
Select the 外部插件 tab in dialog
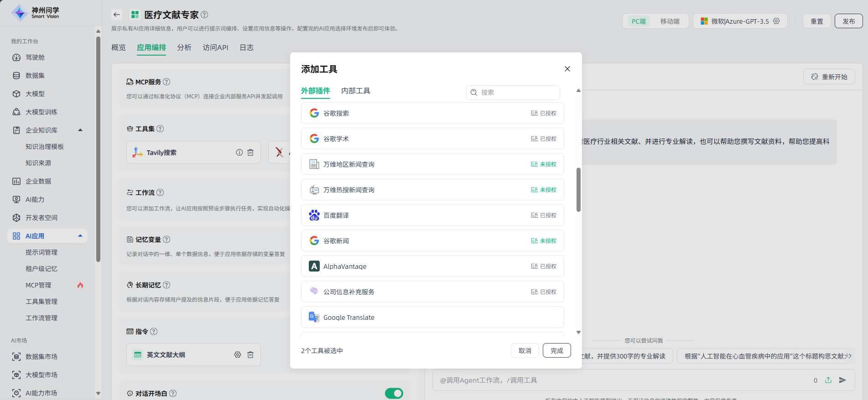[x=316, y=91]
